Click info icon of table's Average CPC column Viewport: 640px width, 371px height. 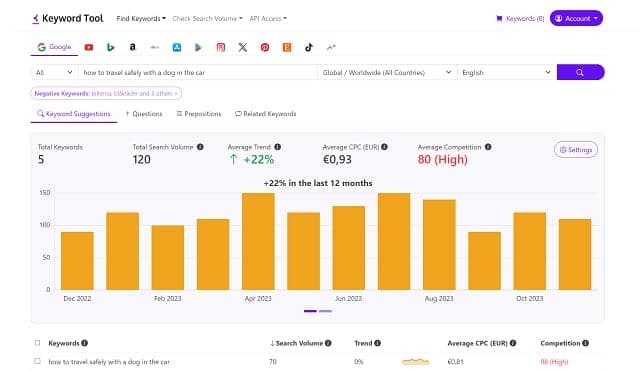(x=513, y=343)
